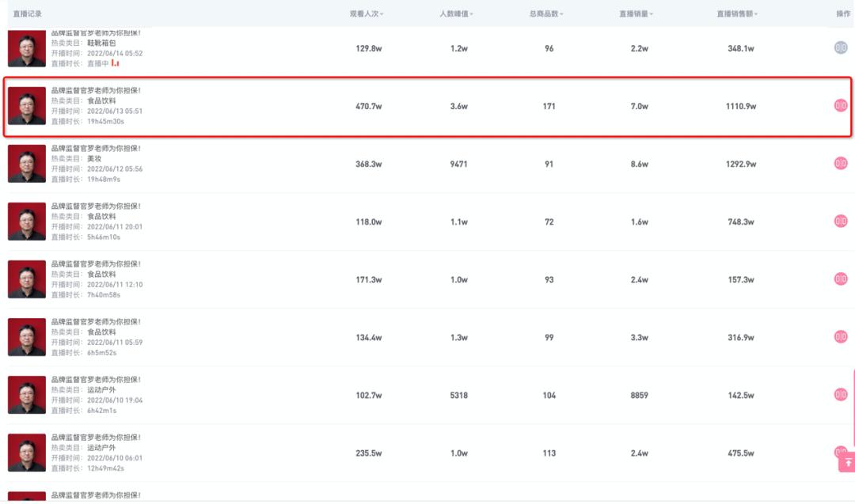Click the gray action icon for the 2022/06/14 05:52 live stream

pos(841,47)
